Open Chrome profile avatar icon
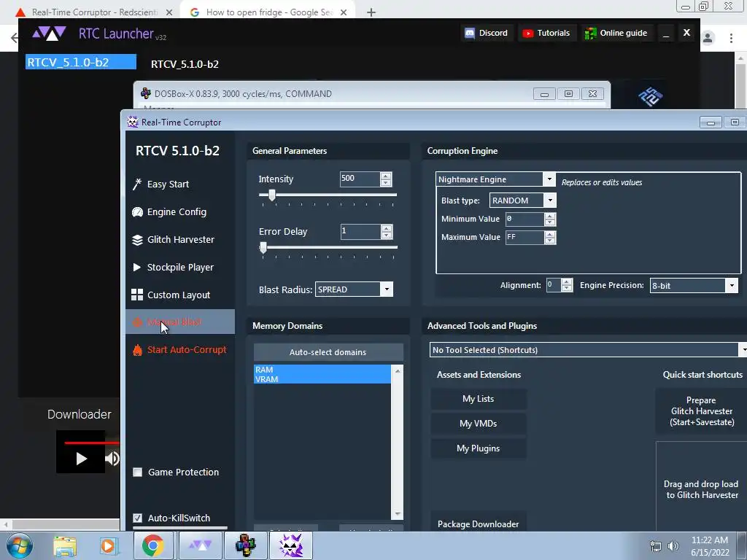This screenshot has height=560, width=747. point(708,38)
